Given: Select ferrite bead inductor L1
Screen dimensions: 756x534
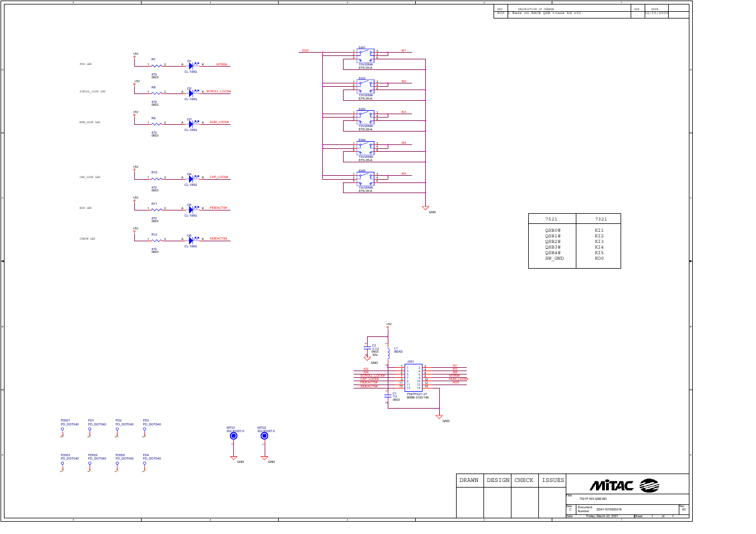Looking at the screenshot, I should coord(388,353).
